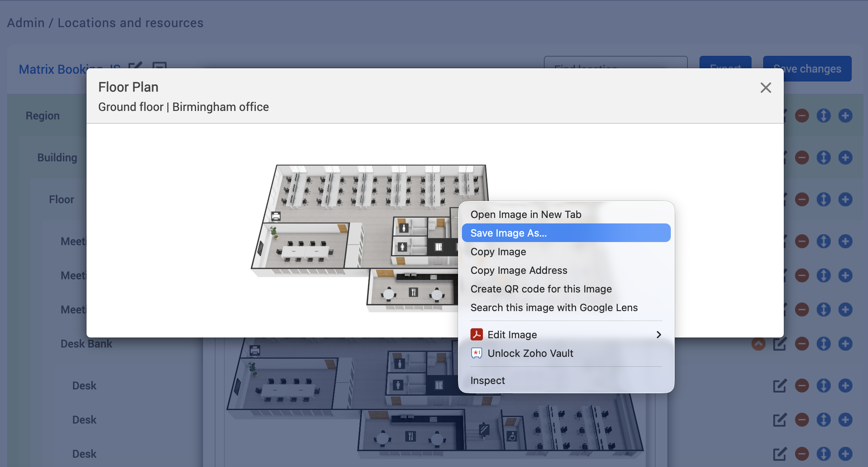This screenshot has height=467, width=868.
Task: Click the move arrows icon on Floor row
Action: (824, 199)
